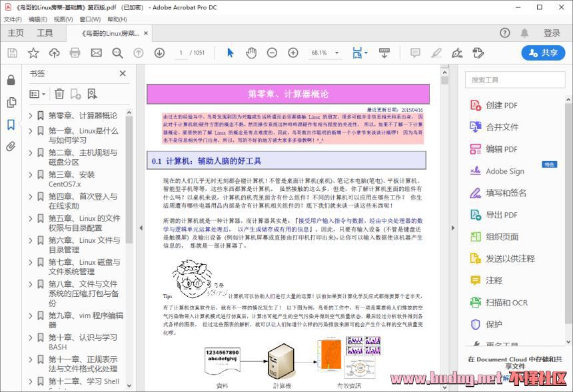Add a new bookmark icon
Image resolution: width=573 pixels, height=392 pixels.
pos(76,94)
